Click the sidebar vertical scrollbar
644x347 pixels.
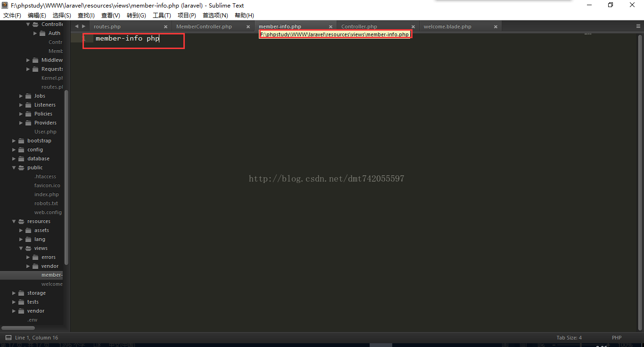pyautogui.click(x=66, y=177)
